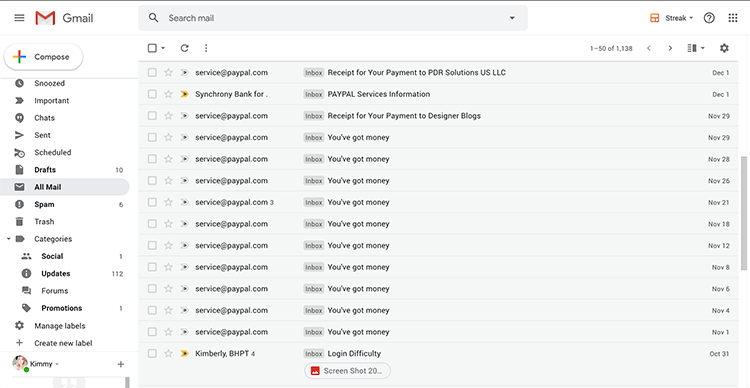Select All Mail folder
750x388 pixels.
[x=65, y=187]
